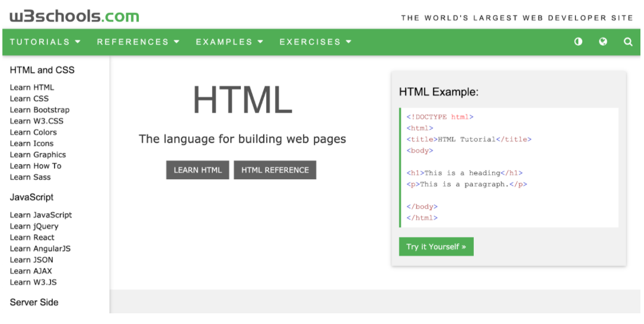This screenshot has height=324, width=644.
Task: Select the Learn JSON link
Action: click(x=31, y=260)
